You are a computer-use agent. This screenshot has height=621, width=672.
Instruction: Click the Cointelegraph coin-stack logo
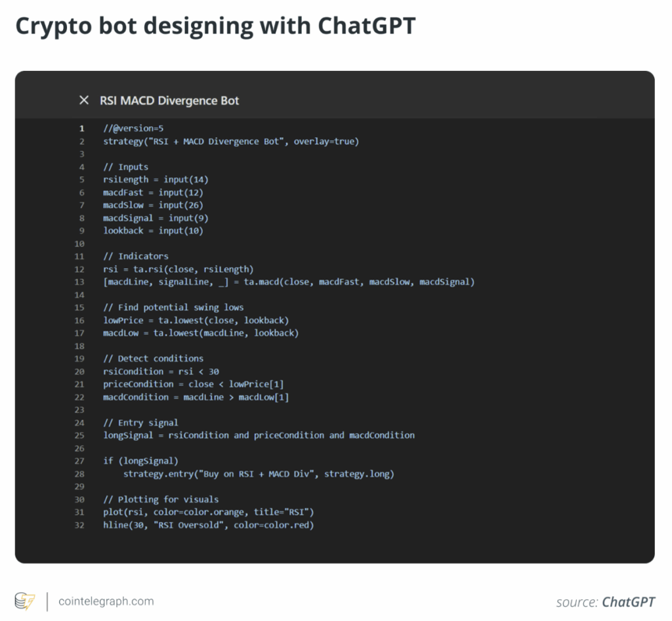click(x=25, y=601)
